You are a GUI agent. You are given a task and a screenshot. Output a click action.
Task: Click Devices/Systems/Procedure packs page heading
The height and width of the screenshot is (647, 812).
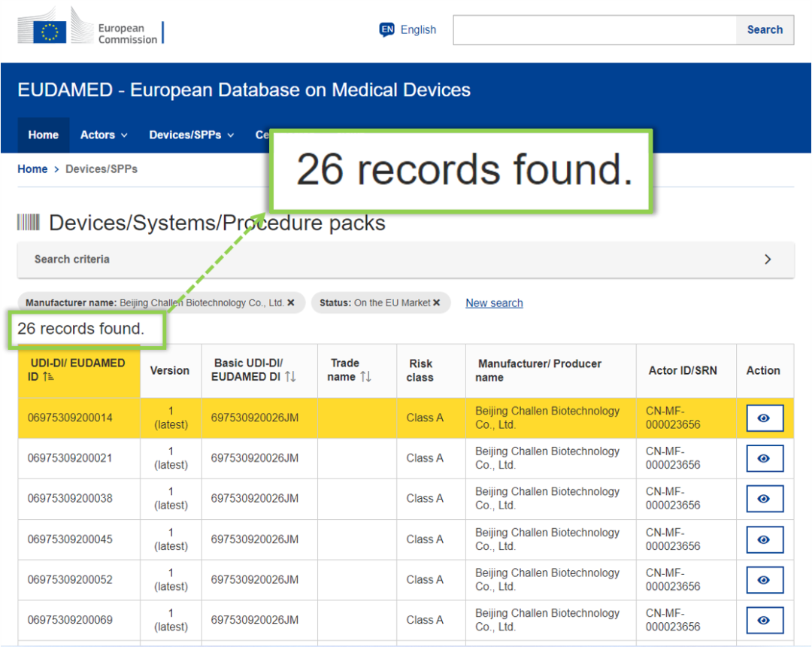[x=217, y=223]
